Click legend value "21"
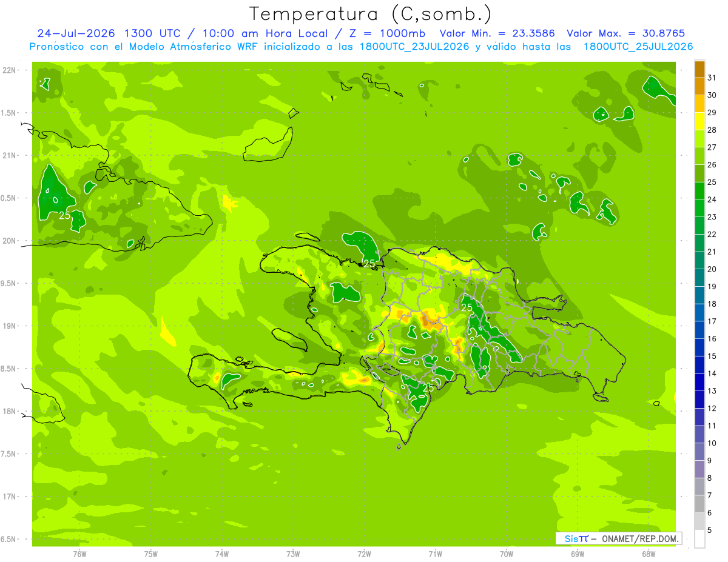This screenshot has height=562, width=728. coord(712,252)
